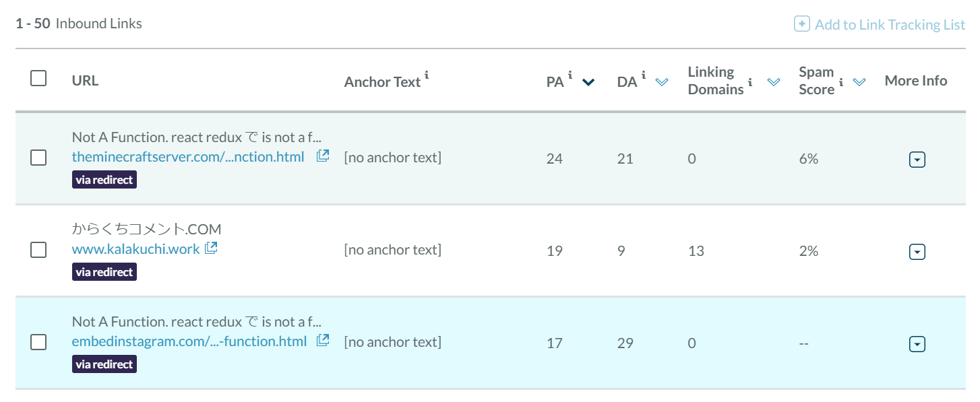Select the checkbox for kalakuchi.work row

pos(38,250)
